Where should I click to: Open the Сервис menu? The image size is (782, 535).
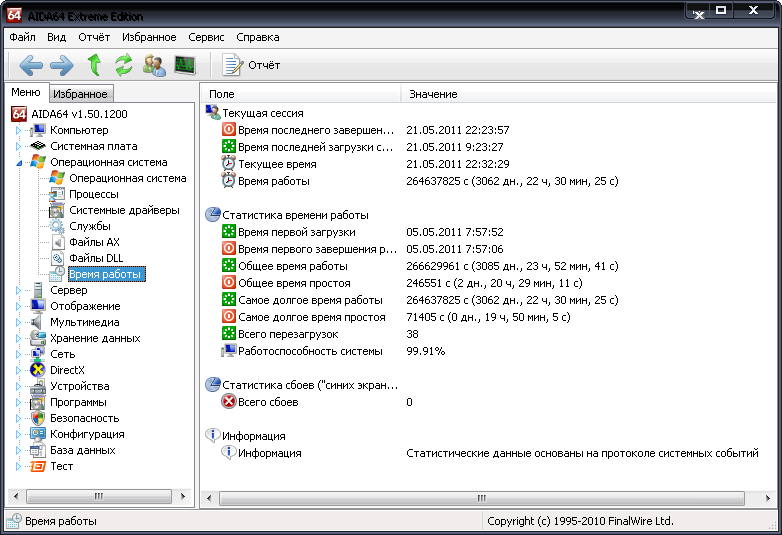pyautogui.click(x=206, y=37)
